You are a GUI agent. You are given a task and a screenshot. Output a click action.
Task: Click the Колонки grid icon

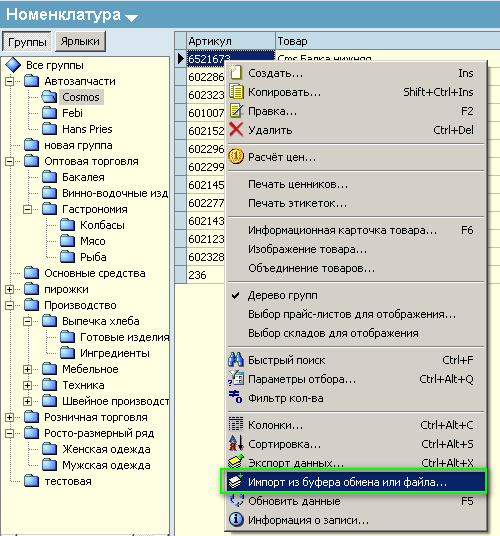pos(236,424)
